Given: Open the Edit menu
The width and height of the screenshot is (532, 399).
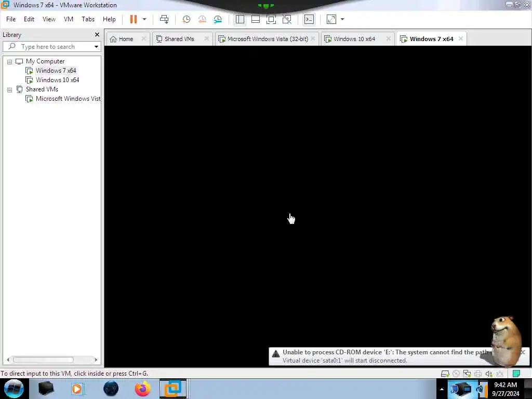Looking at the screenshot, I should click(29, 19).
